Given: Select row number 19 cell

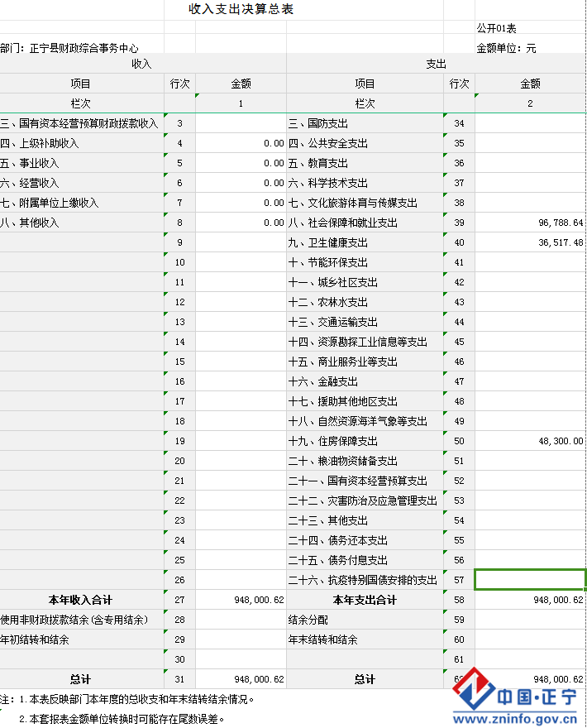Looking at the screenshot, I should coord(179,441).
